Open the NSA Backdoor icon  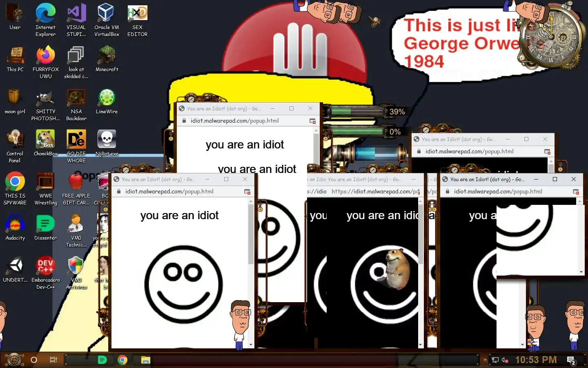point(76,105)
